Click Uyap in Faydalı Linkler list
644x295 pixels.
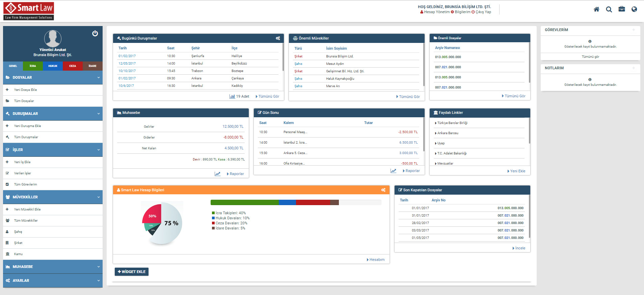coord(441,143)
